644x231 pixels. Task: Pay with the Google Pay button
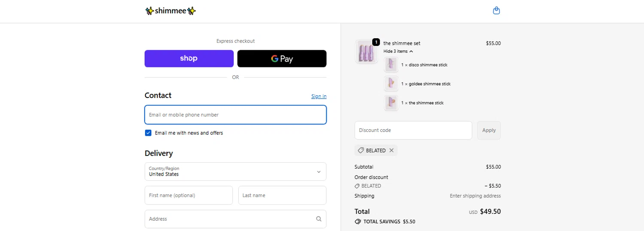282,58
